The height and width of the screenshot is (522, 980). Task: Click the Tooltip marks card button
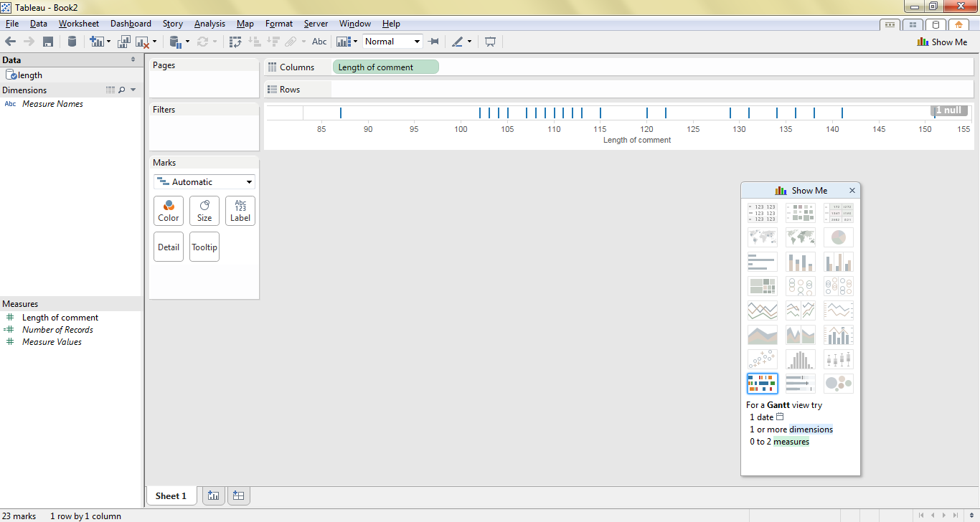coord(204,247)
